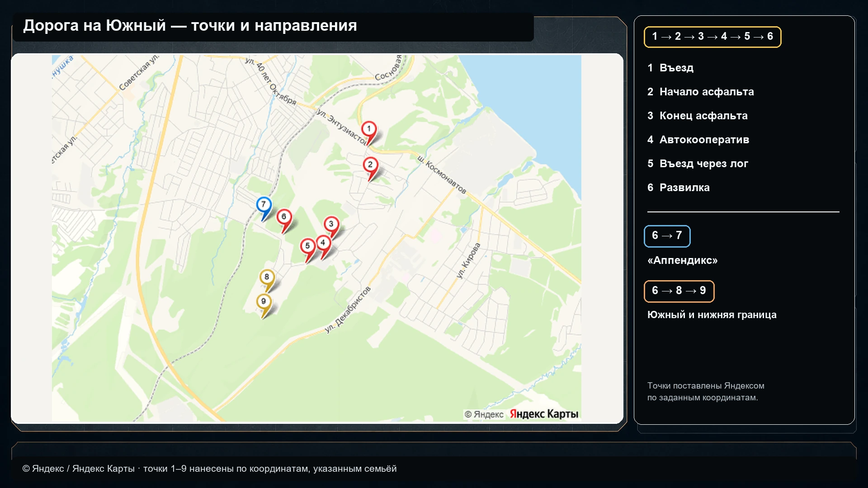Click the 'Сосновая' label on map
Image resolution: width=868 pixels, height=488 pixels.
[388, 68]
